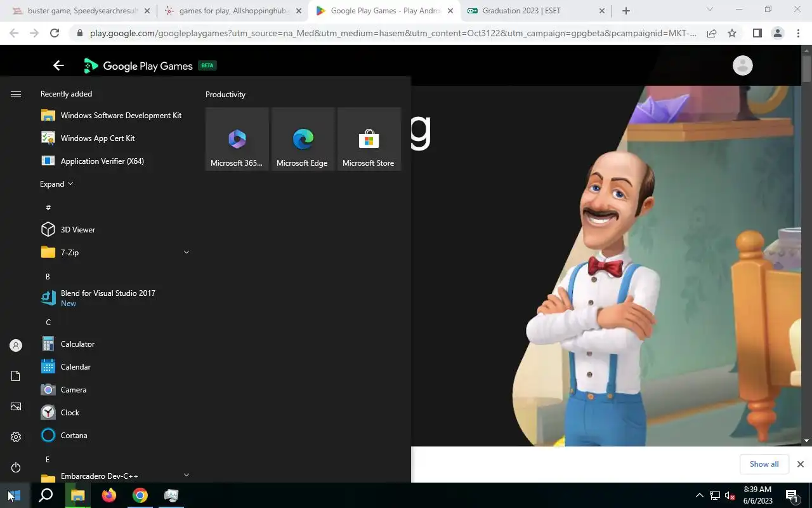Screen dimensions: 812x508
Task: Open Firefox from taskbar
Action: click(109, 495)
